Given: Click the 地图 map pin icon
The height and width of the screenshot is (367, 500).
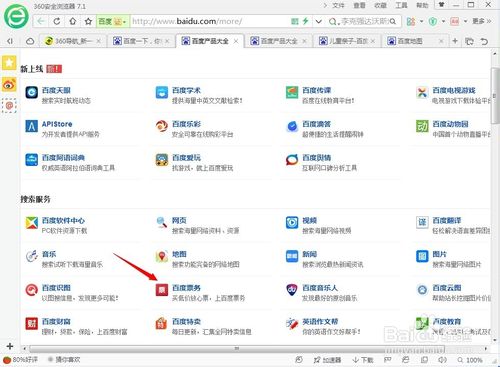Looking at the screenshot, I should [x=162, y=256].
